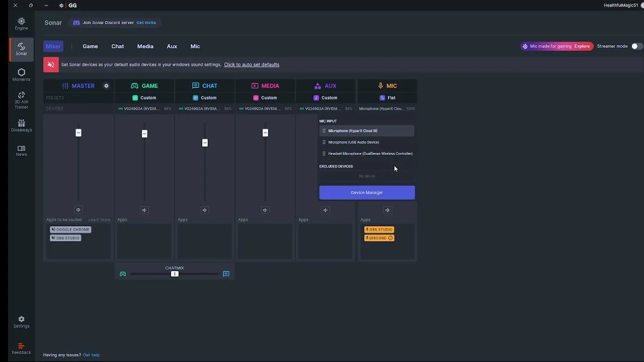Click the Media volume slider handle
Viewport: 644px width, 362px height.
(265, 133)
